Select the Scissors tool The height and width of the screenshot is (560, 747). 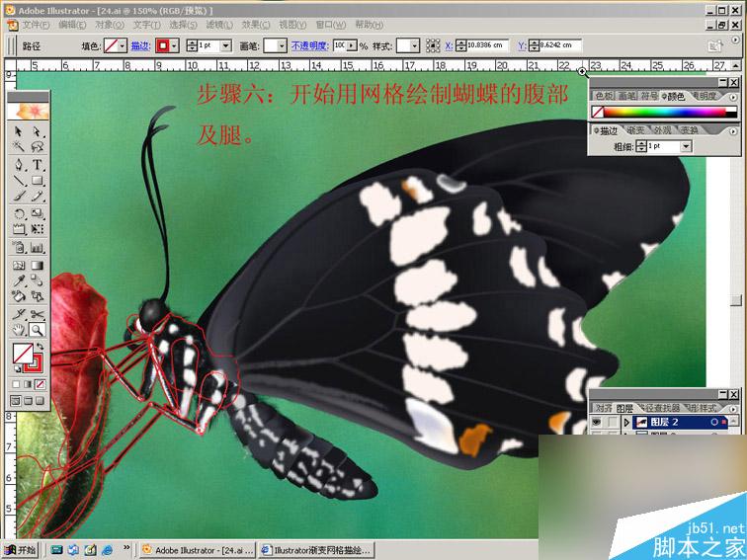pos(37,314)
